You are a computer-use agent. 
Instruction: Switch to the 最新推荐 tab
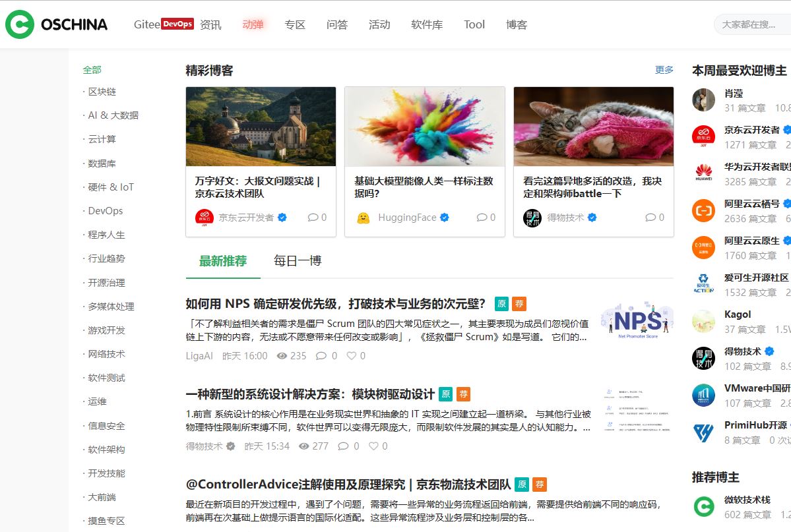coord(223,260)
